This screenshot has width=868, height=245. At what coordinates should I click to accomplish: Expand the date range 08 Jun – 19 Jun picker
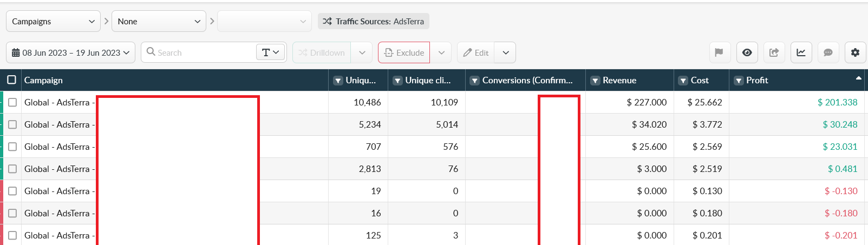70,52
